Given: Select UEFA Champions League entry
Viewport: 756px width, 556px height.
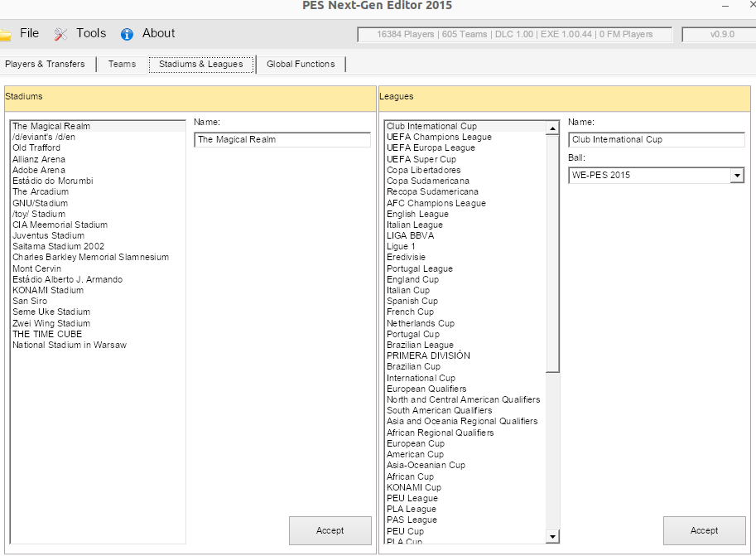Looking at the screenshot, I should click(x=465, y=137).
